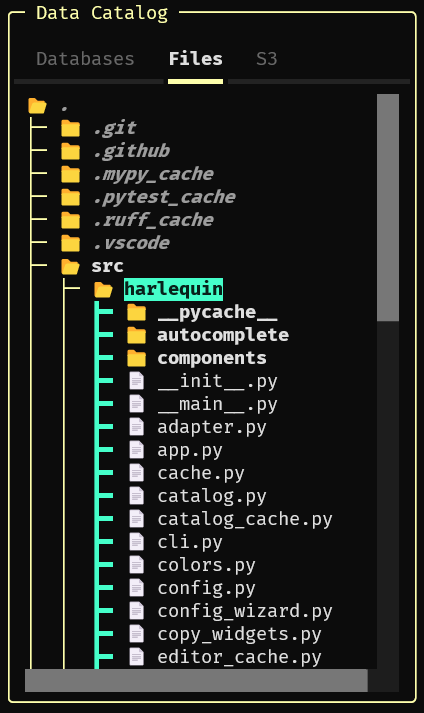Click the .vscode folder icon
424x713 pixels.
[x=71, y=243]
